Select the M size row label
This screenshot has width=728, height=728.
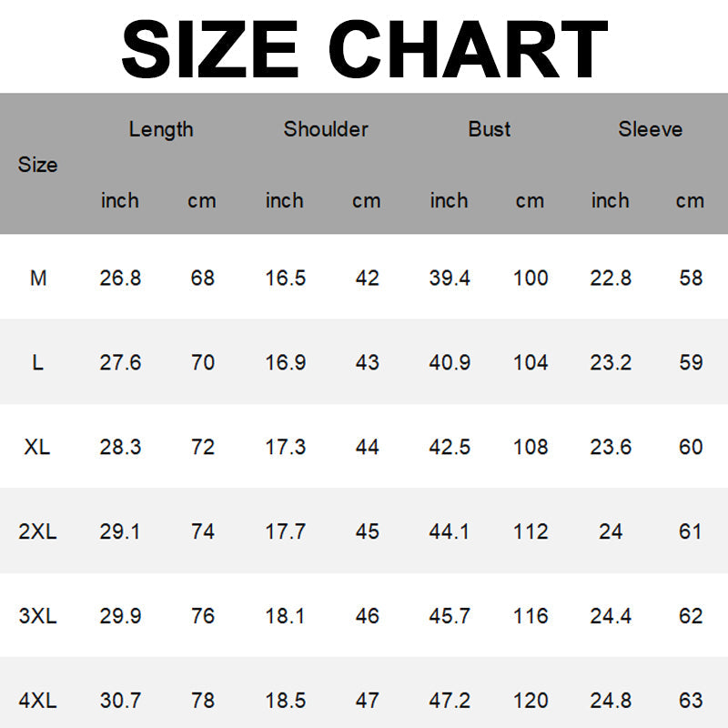(37, 278)
